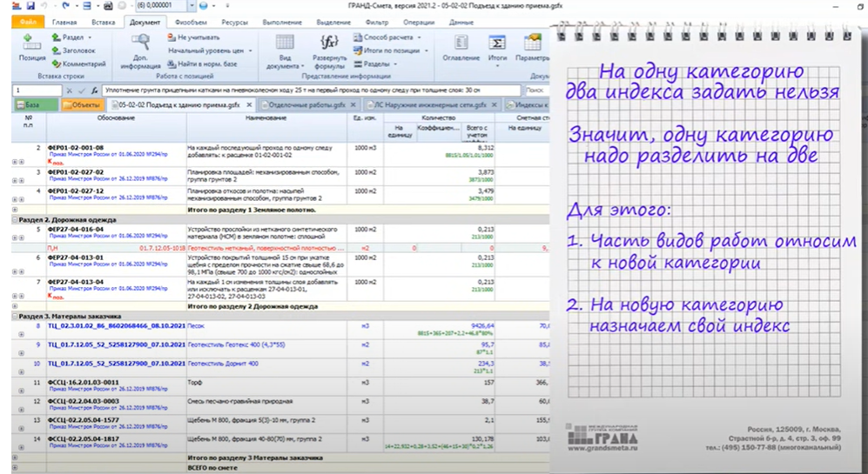Switch to the Фильтр ribbon tab
Viewport: 868px width, 474px height.
tap(376, 22)
